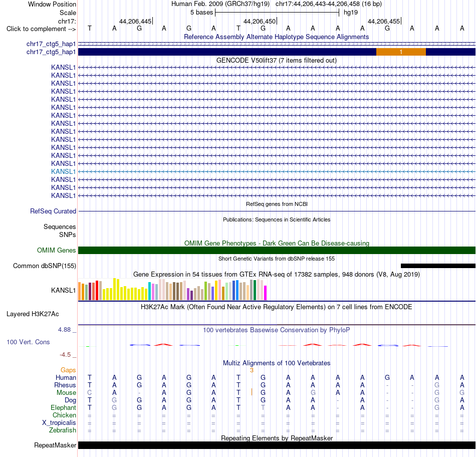
Task: Click the Gaps row label
Action: (68, 370)
